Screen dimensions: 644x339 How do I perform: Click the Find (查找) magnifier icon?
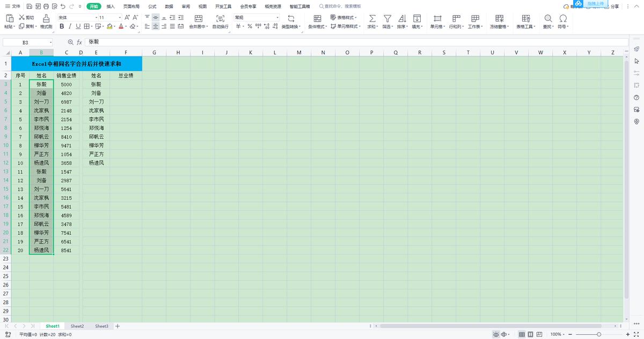click(x=548, y=18)
